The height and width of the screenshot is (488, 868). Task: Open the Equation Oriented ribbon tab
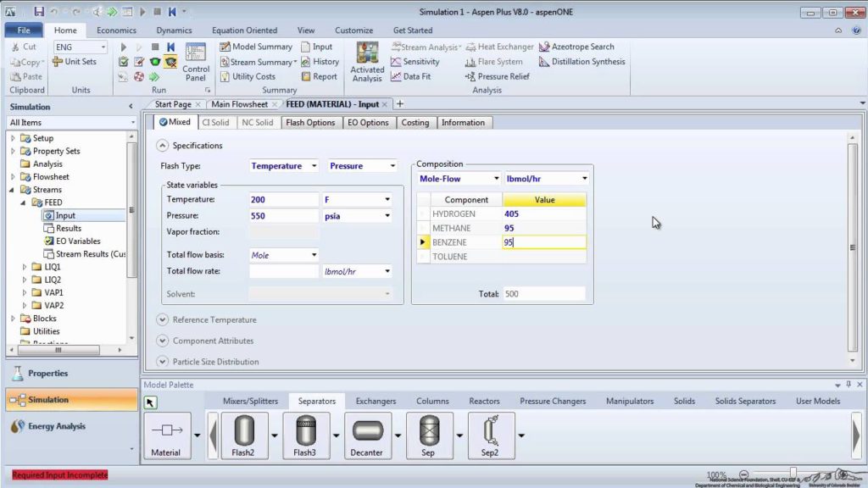click(x=245, y=30)
